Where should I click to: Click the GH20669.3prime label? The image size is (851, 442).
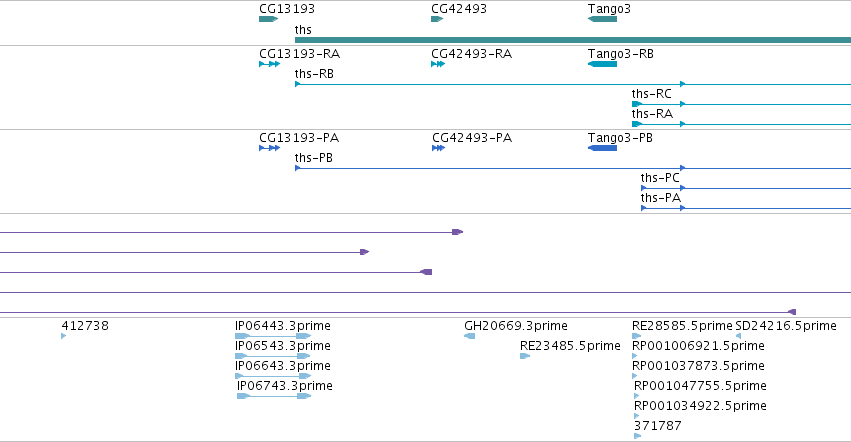516,326
